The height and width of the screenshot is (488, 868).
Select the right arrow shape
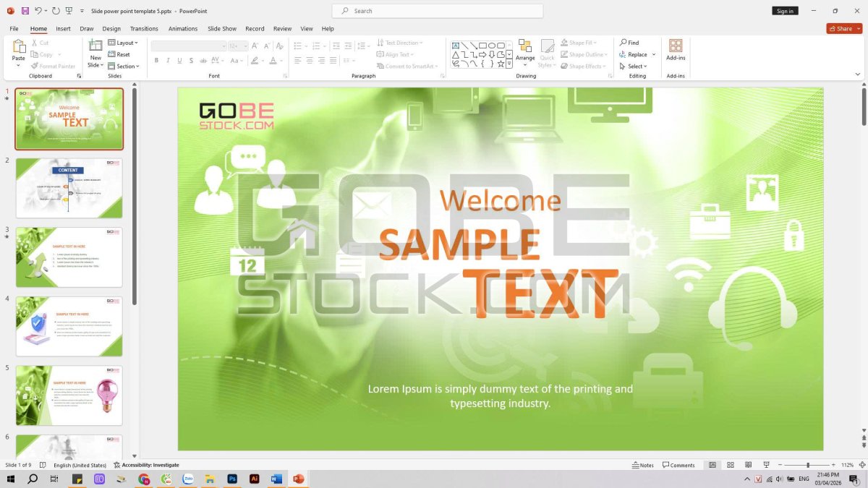482,54
